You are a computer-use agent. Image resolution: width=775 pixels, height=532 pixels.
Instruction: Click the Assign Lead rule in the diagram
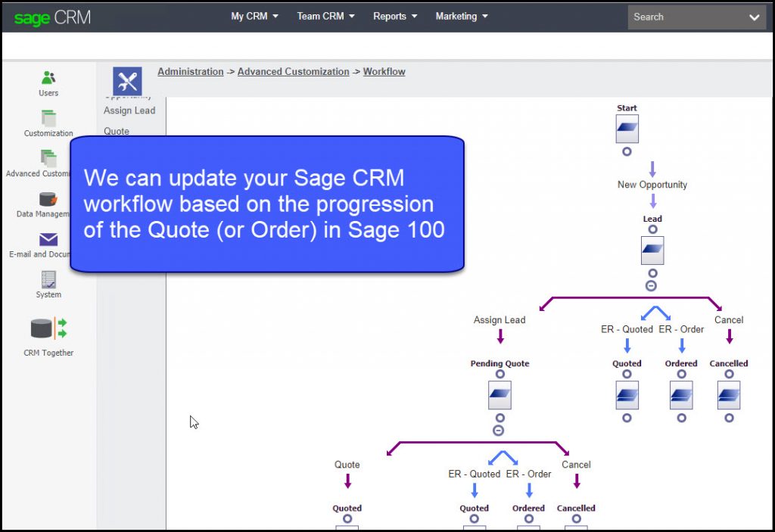500,320
